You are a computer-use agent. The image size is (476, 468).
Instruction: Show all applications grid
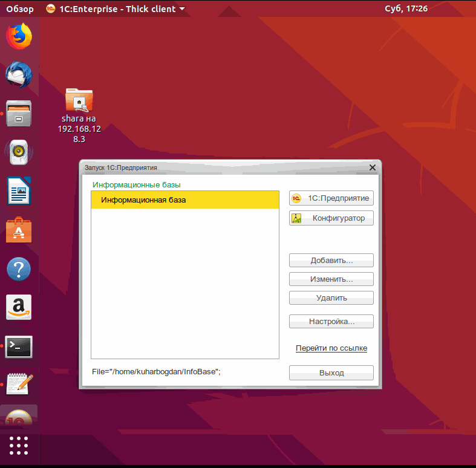pyautogui.click(x=19, y=445)
